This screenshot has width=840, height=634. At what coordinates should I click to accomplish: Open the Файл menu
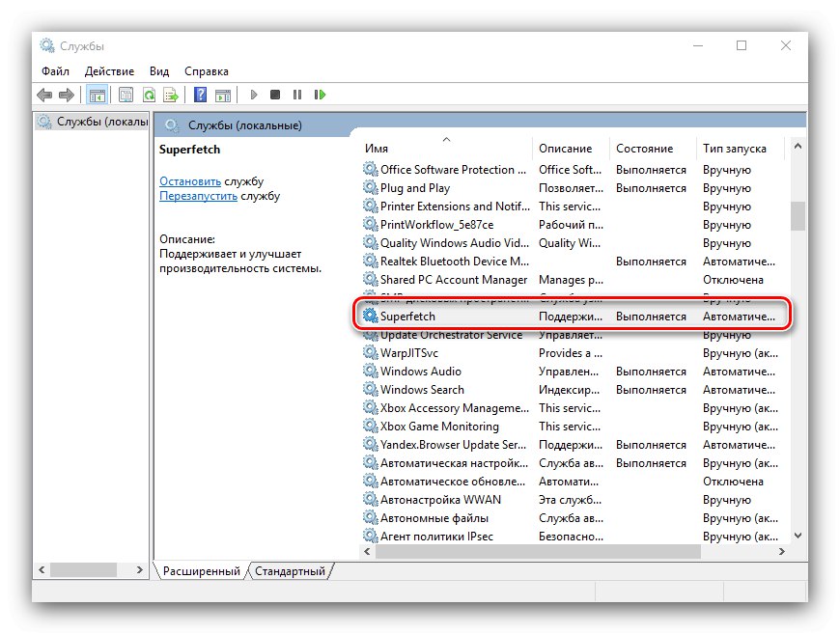(x=55, y=71)
